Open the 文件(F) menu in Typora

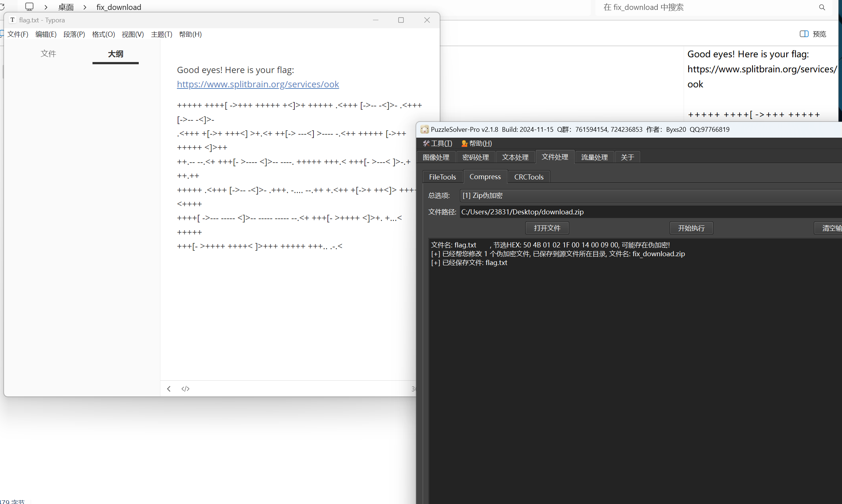point(18,35)
